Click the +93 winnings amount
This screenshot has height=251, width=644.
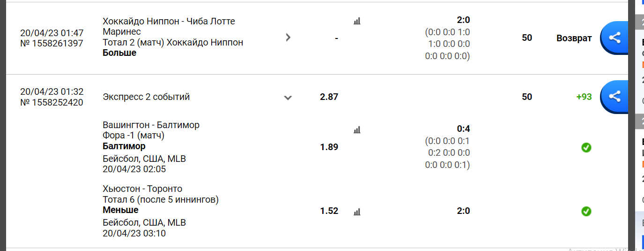(x=584, y=97)
